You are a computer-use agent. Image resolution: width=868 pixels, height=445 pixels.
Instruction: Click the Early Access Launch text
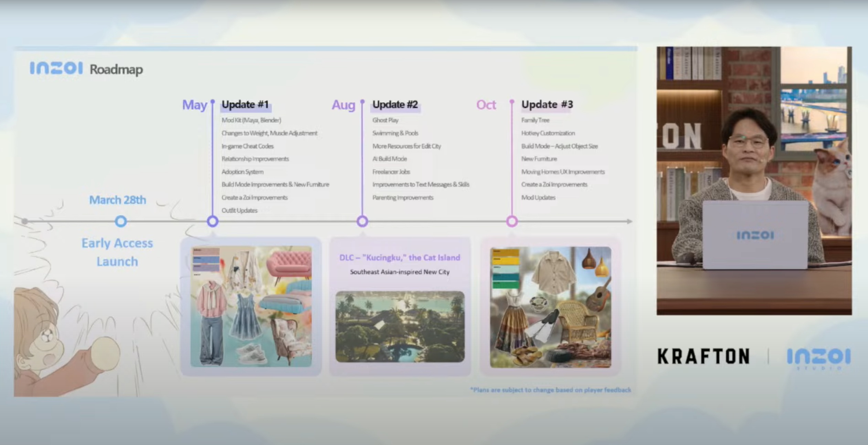117,252
